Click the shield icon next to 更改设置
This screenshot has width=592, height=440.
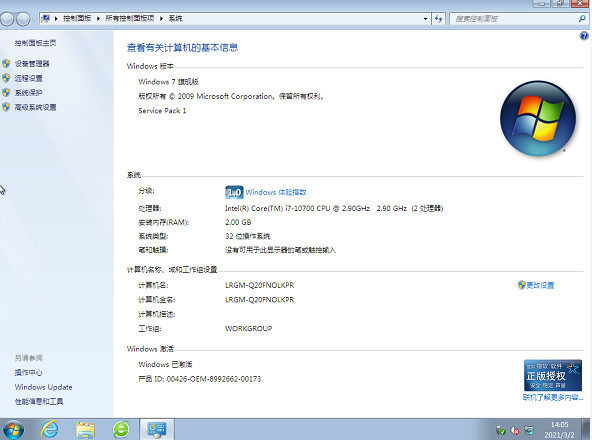point(521,285)
